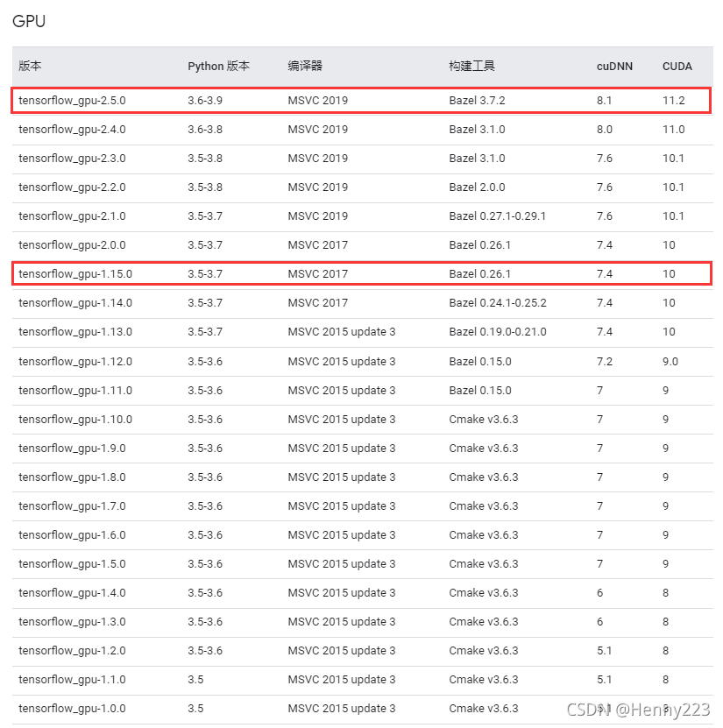Click Cmake v3.6.3 in 1.5.0 row
The height and width of the screenshot is (728, 723).
tap(484, 564)
